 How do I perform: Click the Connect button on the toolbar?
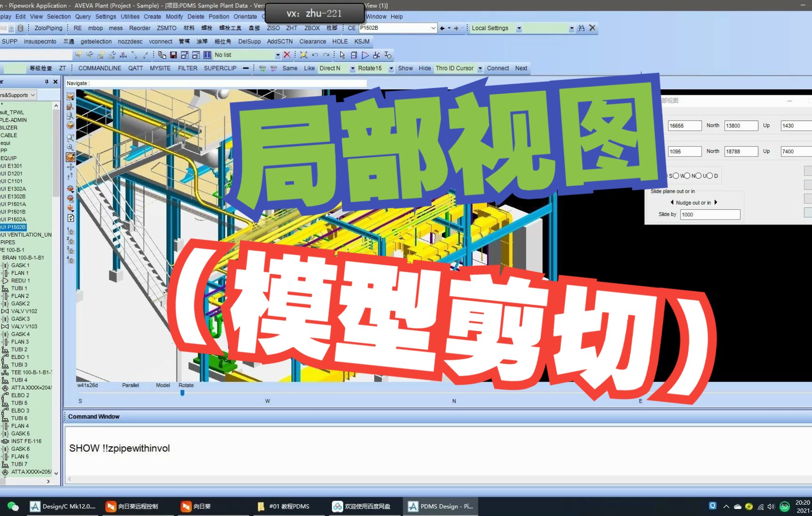pyautogui.click(x=498, y=68)
